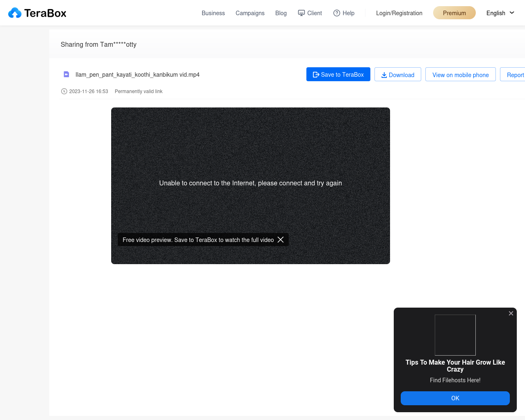
Task: Click the video file type icon
Action: (x=66, y=74)
